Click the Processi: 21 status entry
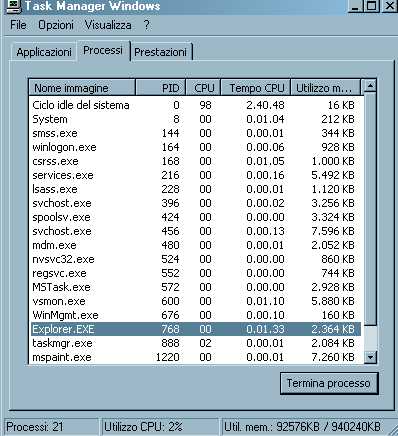398x436 pixels. (51, 427)
